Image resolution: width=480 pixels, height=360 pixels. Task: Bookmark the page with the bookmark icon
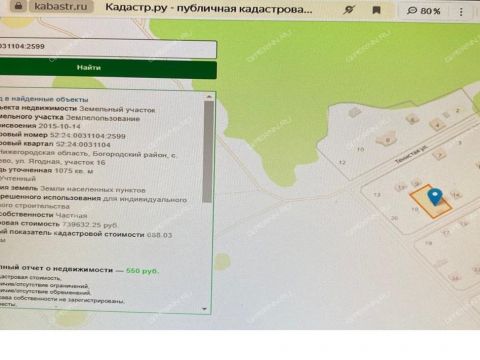(376, 10)
